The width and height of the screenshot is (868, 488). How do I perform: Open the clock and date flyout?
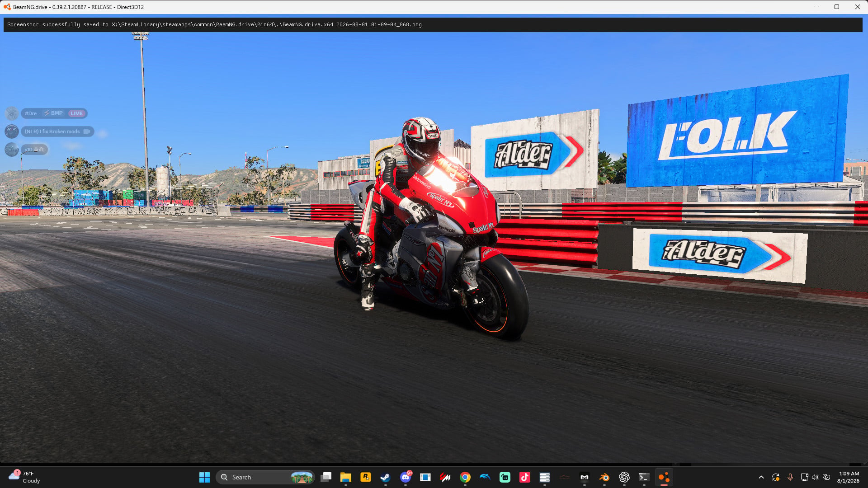click(848, 477)
